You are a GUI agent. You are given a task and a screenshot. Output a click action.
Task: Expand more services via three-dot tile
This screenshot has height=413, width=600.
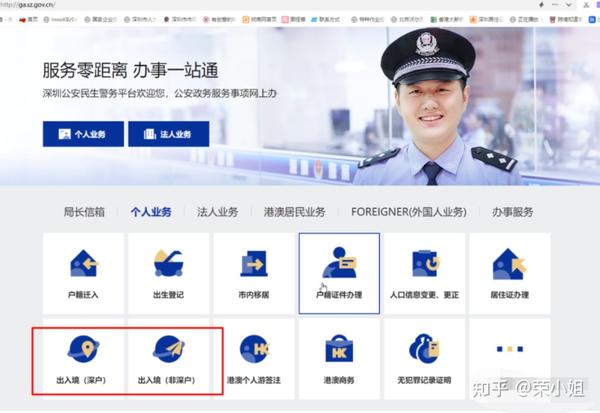(x=510, y=359)
